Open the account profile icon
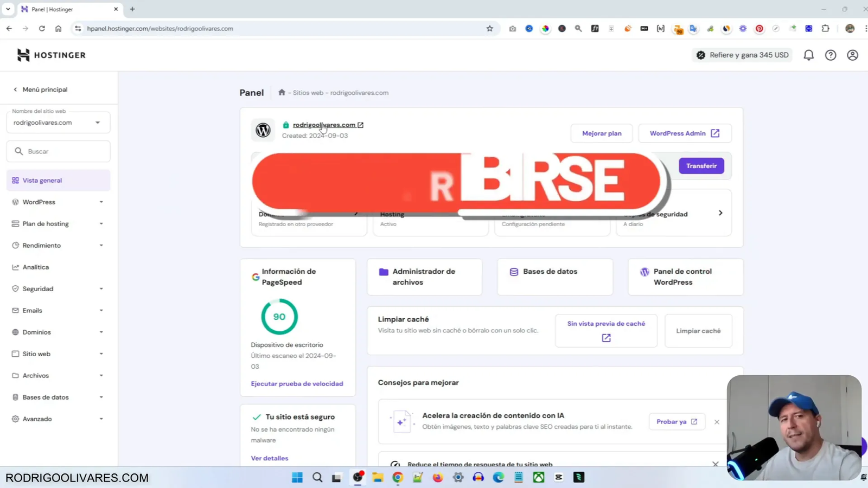Viewport: 868px width, 488px height. coord(852,55)
